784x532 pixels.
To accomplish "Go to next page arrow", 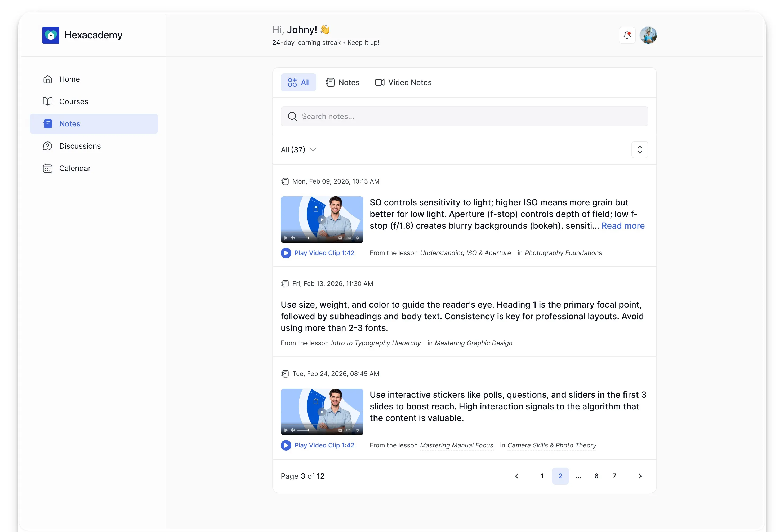I will 640,476.
